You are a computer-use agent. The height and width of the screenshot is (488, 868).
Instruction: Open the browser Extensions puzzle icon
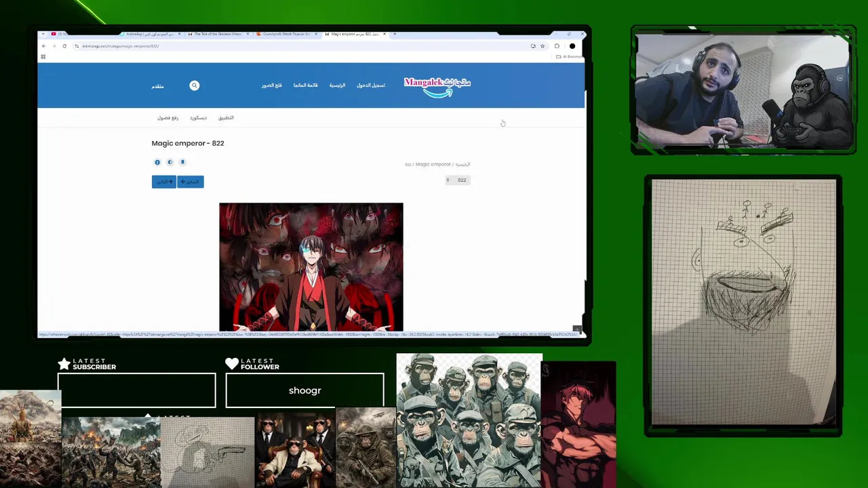pos(557,46)
